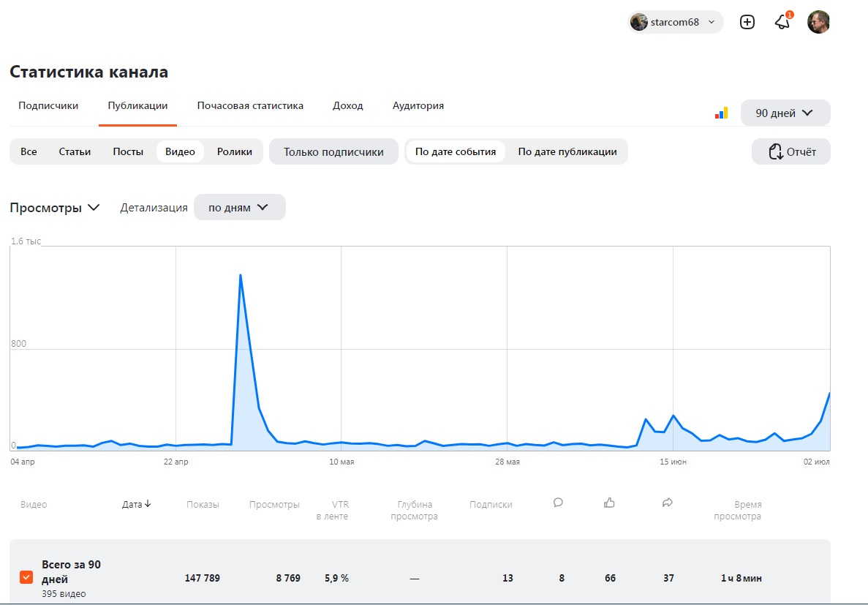Toggle the Только подписчики filter
This screenshot has height=605, width=868.
point(333,151)
